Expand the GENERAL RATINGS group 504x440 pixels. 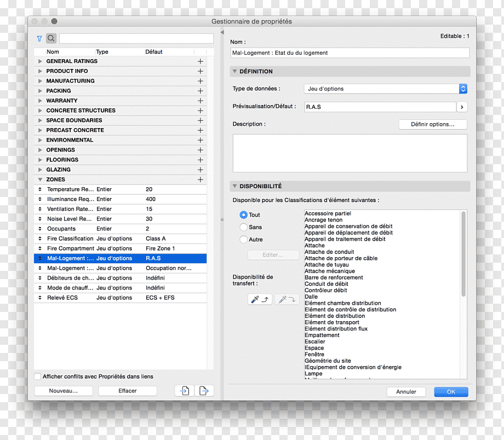pos(40,61)
